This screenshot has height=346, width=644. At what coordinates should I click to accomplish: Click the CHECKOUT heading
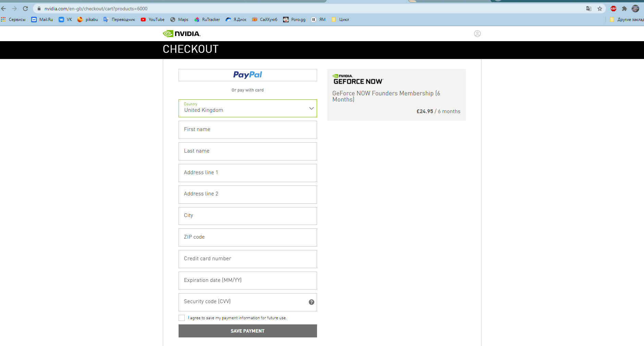191,49
